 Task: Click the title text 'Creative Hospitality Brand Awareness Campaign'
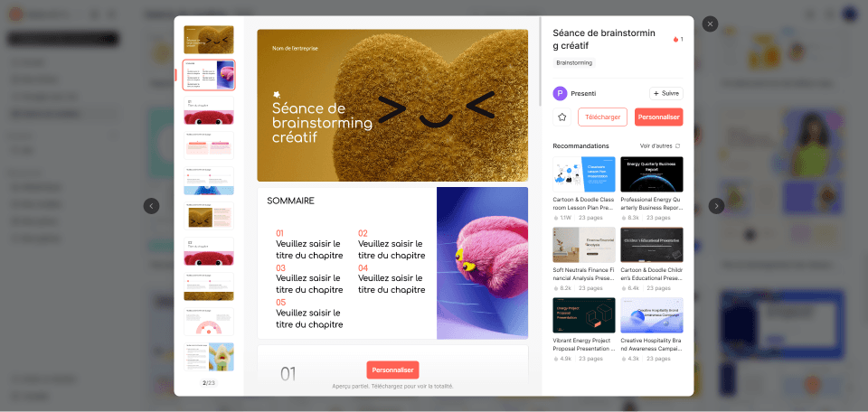(652, 345)
